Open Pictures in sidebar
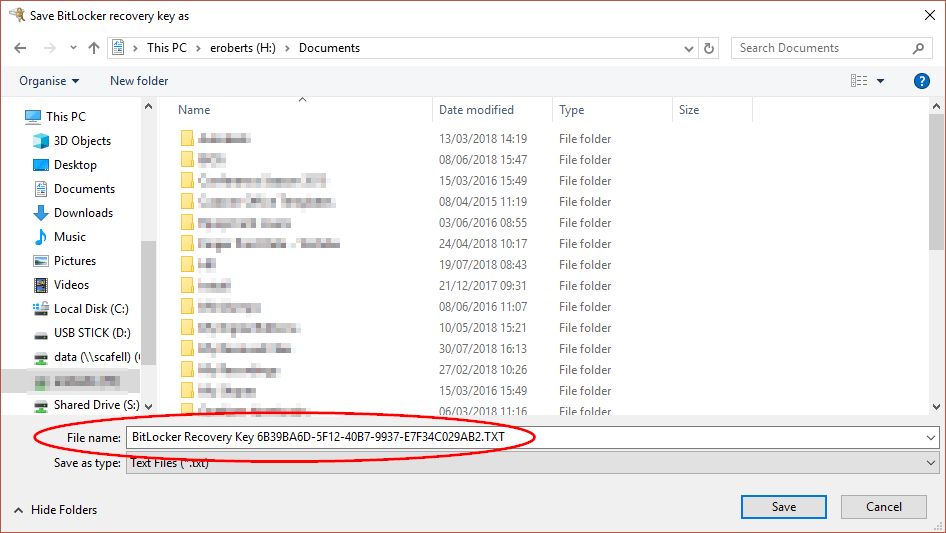The height and width of the screenshot is (533, 946). coord(75,261)
